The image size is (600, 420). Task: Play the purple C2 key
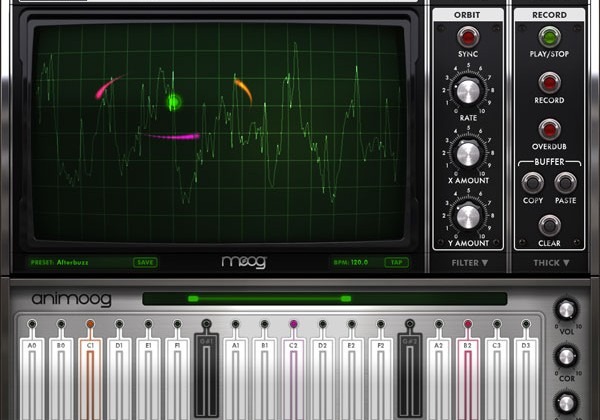tap(293, 379)
